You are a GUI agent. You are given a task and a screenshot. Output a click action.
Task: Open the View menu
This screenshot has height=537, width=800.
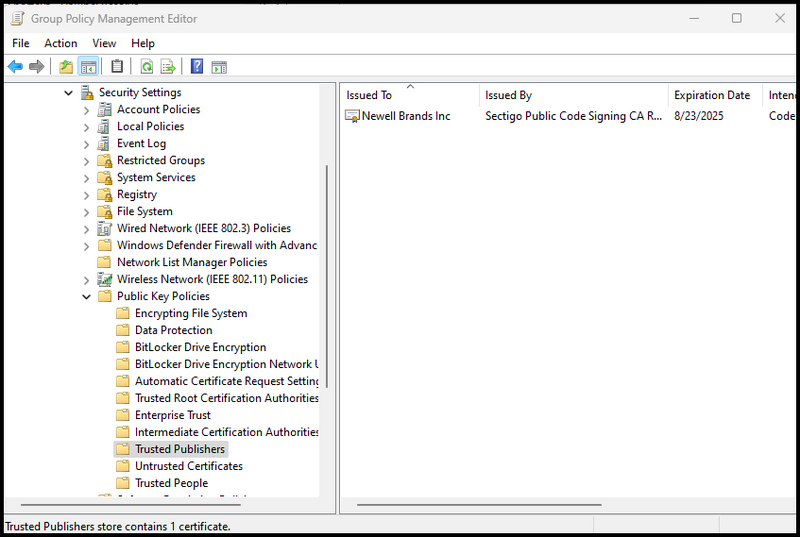[104, 43]
